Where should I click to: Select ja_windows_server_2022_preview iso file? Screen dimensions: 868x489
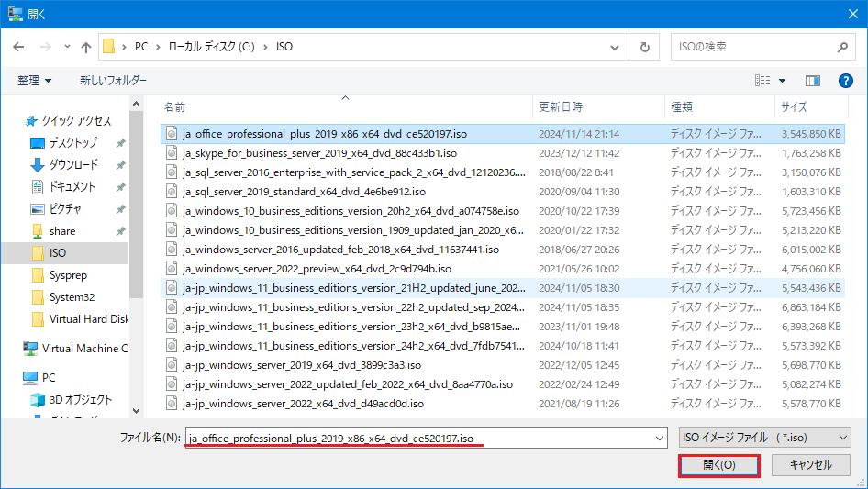[x=503, y=269]
